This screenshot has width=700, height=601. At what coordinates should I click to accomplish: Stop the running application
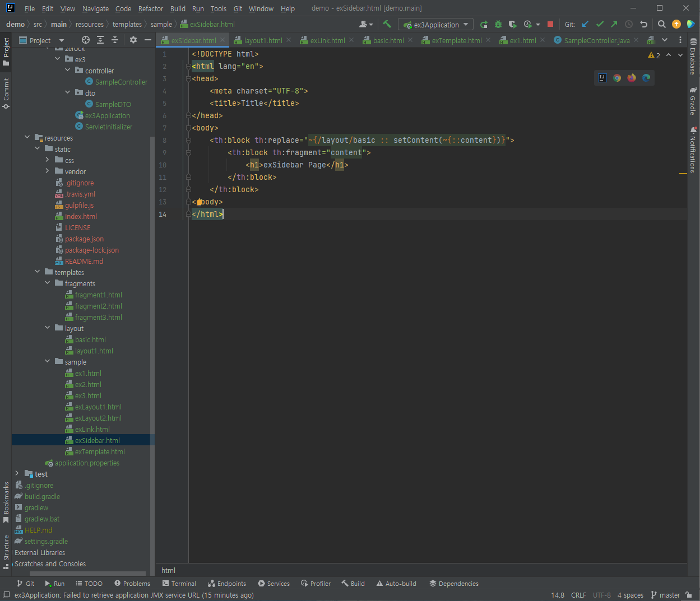[550, 24]
